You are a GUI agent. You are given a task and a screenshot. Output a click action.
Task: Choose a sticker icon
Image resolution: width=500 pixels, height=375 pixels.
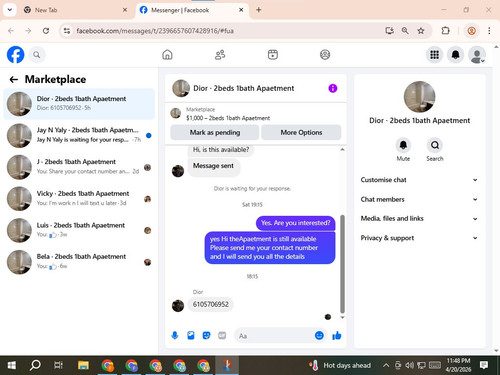(206, 335)
